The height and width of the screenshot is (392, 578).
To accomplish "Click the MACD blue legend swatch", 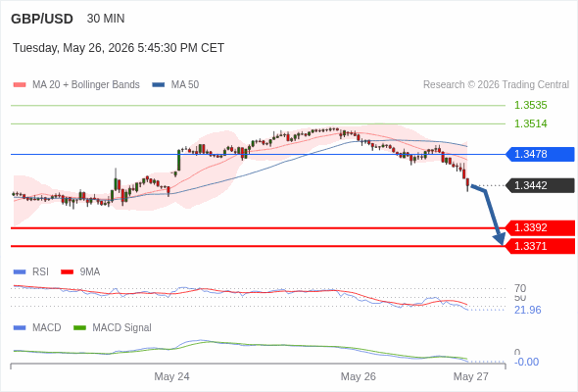I will coord(20,328).
